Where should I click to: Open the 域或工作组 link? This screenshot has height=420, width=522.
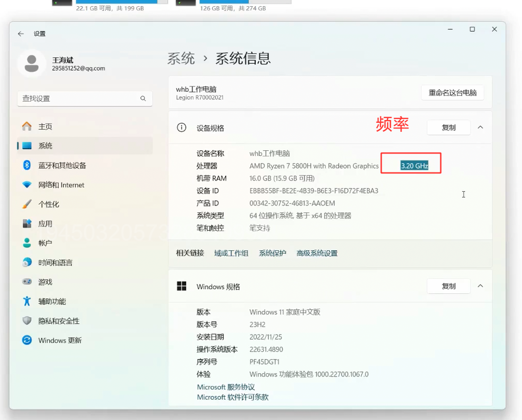click(x=231, y=253)
